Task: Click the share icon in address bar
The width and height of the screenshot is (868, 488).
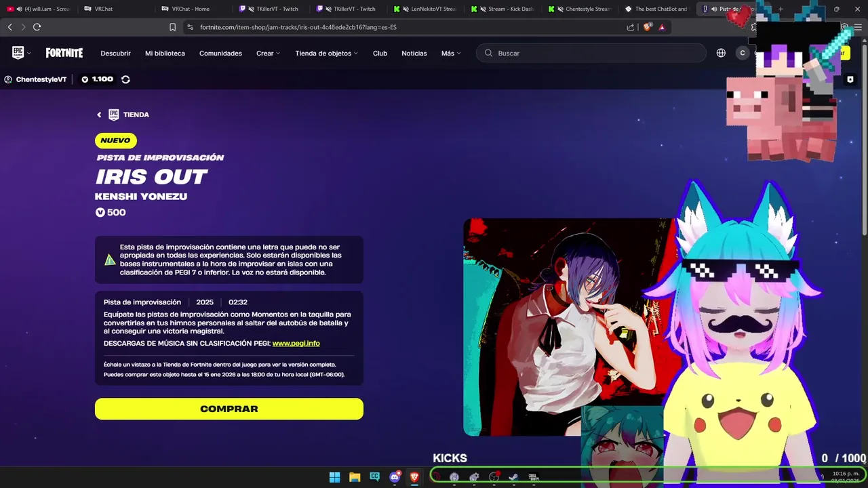Action: tap(631, 27)
